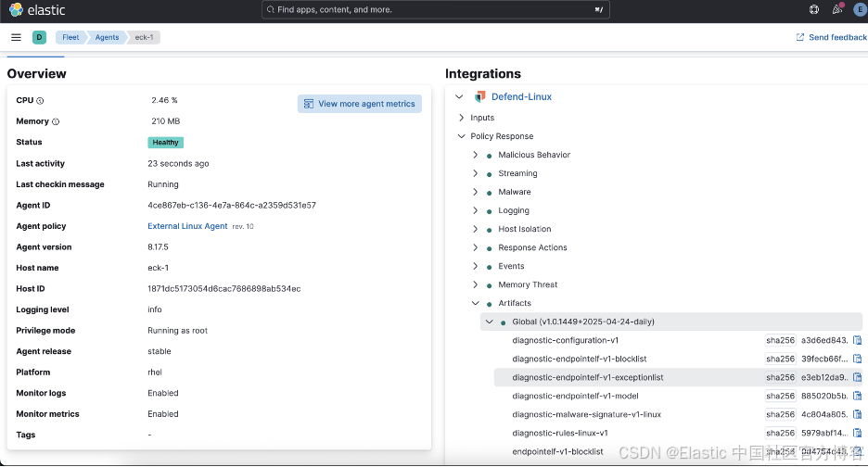Click the Defend-Linux shield icon

point(480,97)
